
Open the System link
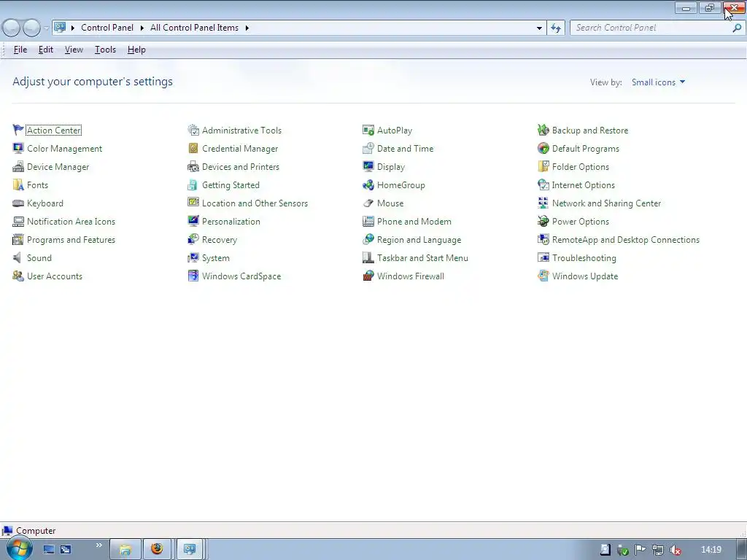point(215,258)
